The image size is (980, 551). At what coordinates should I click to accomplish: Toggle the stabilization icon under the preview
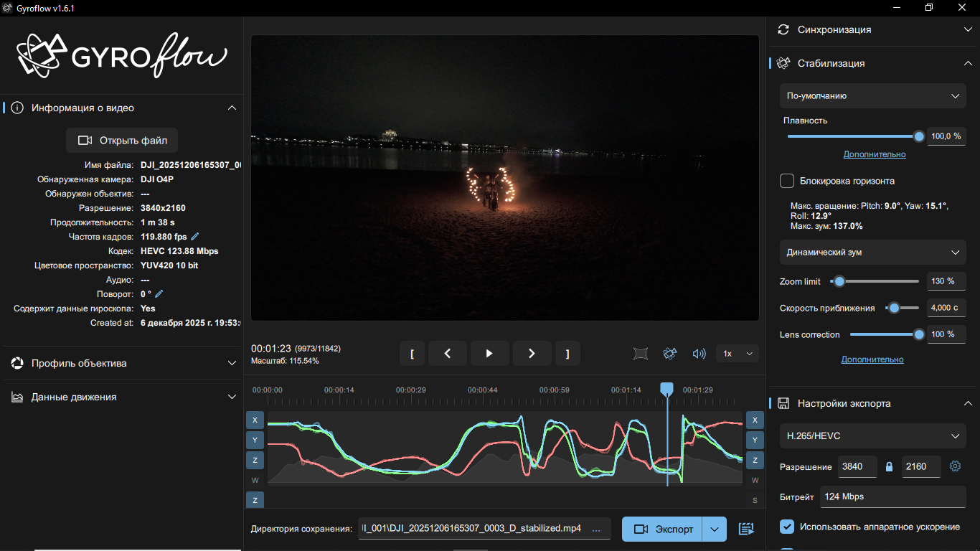(669, 354)
